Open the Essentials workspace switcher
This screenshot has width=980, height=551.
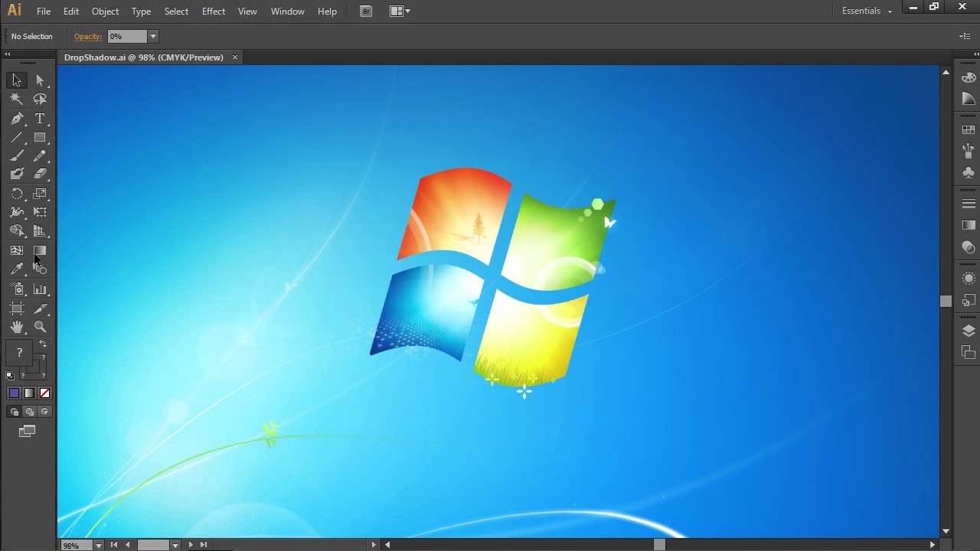point(867,11)
